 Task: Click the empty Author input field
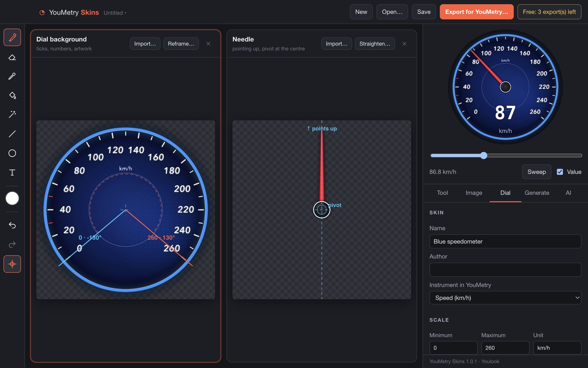pos(505,270)
